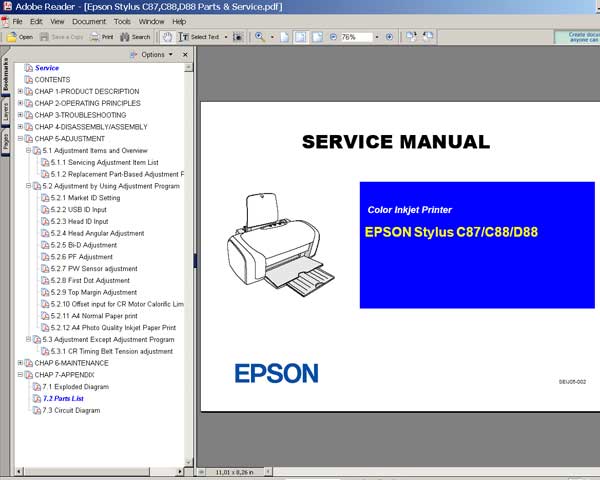
Task: Select the Hand tool
Action: 167,37
